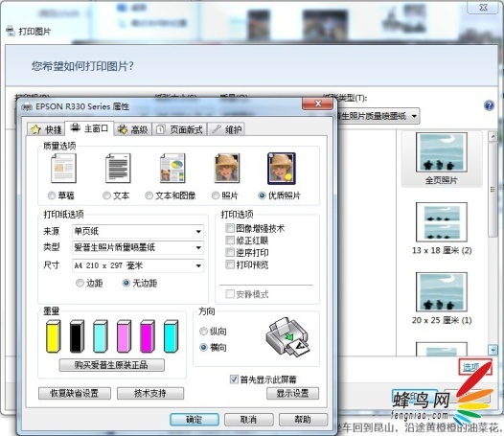Screen dimensions: 504x436
Task: Enable 逆序打印 checkbox
Action: [x=230, y=252]
